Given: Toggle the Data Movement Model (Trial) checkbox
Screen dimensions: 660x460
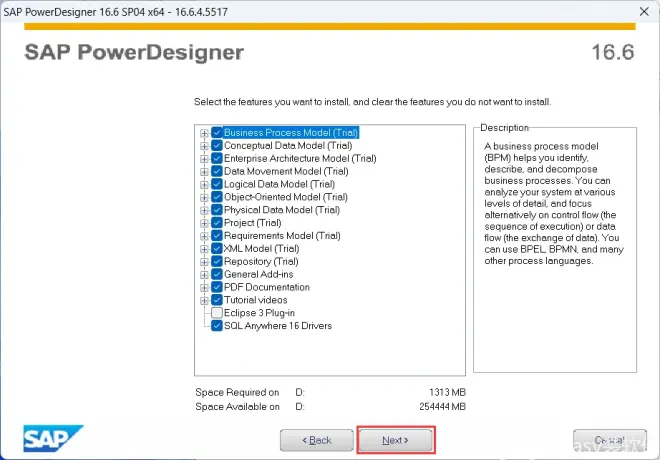Looking at the screenshot, I should (217, 171).
